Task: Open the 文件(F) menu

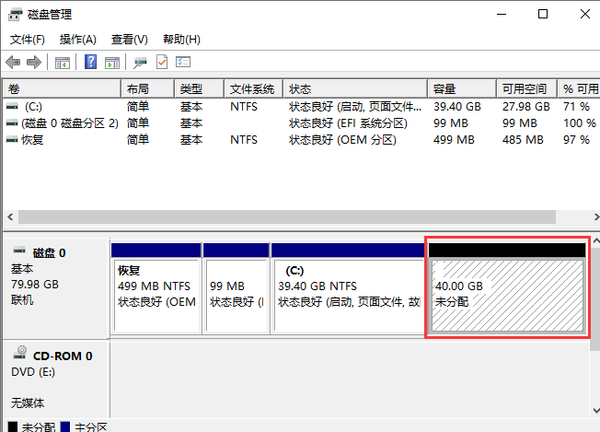Action: [27, 39]
